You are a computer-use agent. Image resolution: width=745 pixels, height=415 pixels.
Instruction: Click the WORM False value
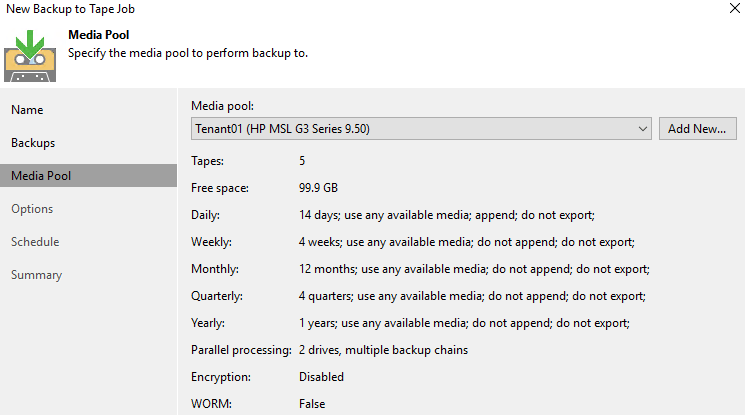click(x=312, y=404)
